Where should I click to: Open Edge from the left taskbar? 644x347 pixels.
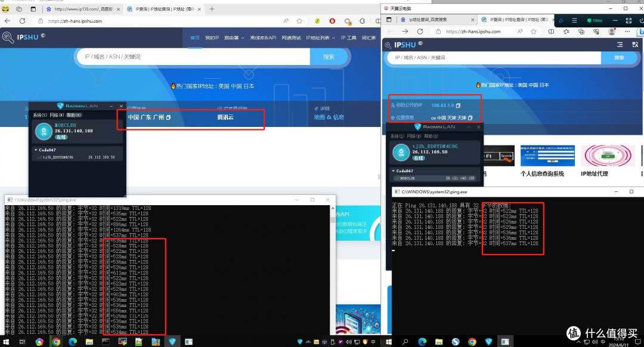pyautogui.click(x=73, y=342)
